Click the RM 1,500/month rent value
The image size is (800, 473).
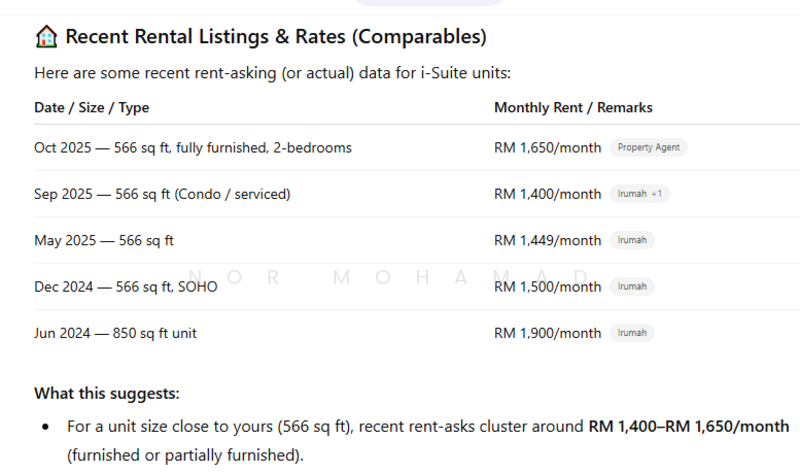coord(547,287)
